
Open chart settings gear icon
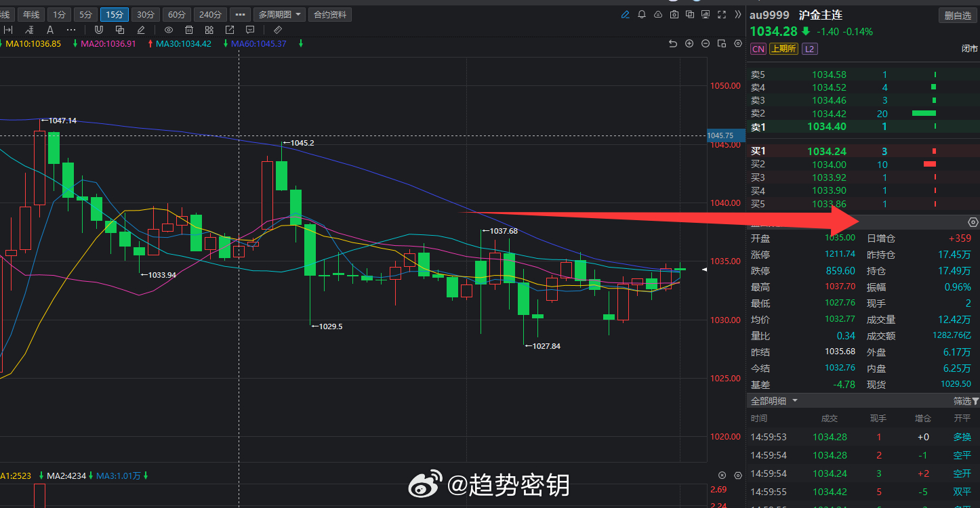point(737,43)
